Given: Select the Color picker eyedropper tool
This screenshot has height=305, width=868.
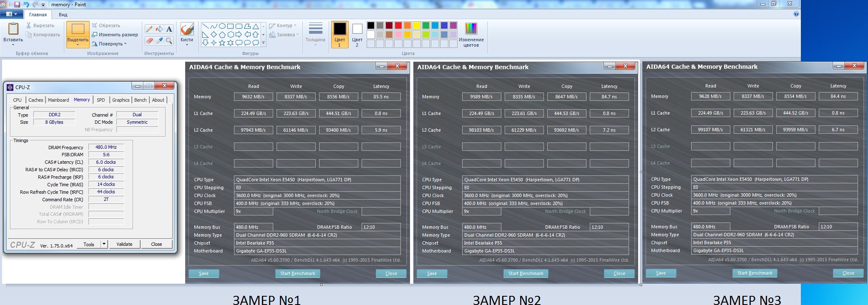Looking at the screenshot, I should point(159,40).
